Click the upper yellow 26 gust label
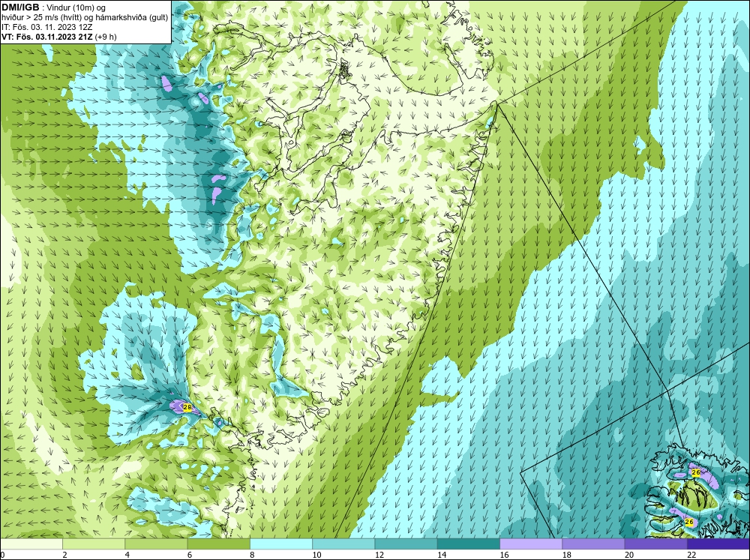 [x=696, y=472]
